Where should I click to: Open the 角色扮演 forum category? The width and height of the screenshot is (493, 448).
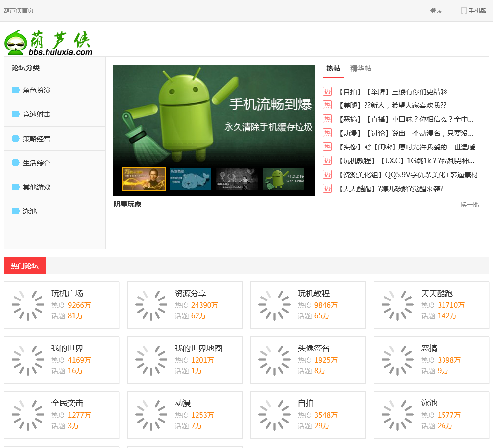37,90
